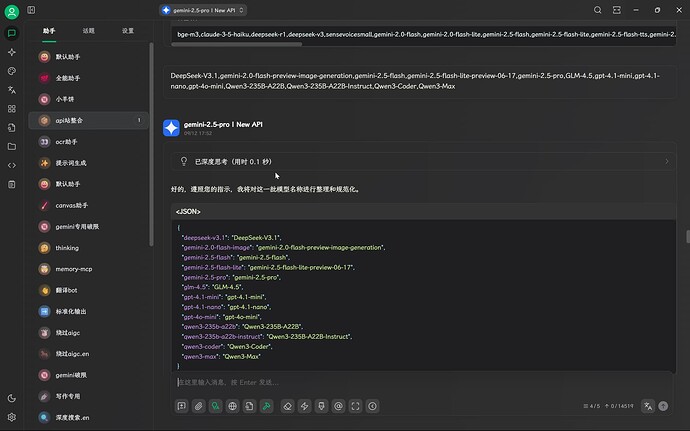Select the first 默认助手 assistant
This screenshot has height=431, width=690.
point(88,57)
